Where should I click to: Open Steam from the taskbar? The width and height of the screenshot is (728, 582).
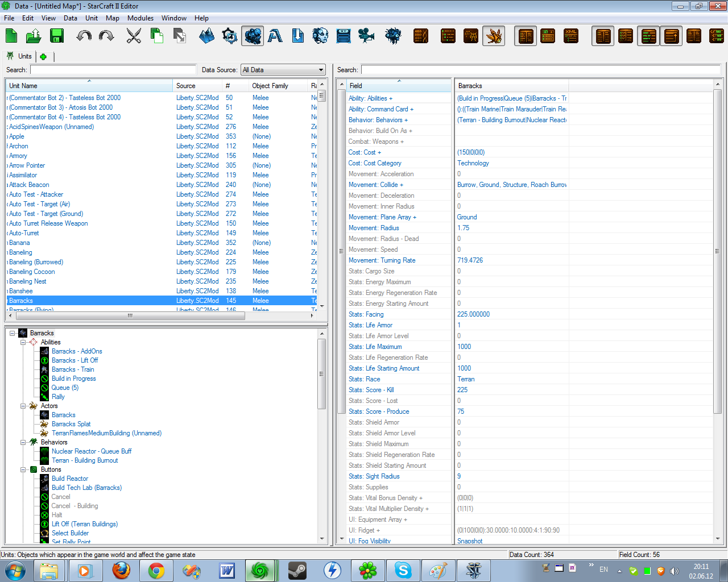pyautogui.click(x=297, y=570)
